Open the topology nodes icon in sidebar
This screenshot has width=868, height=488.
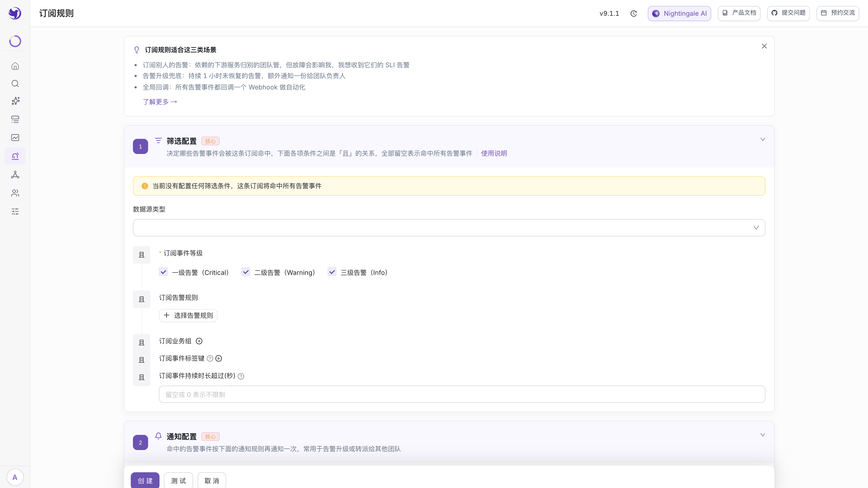[15, 175]
